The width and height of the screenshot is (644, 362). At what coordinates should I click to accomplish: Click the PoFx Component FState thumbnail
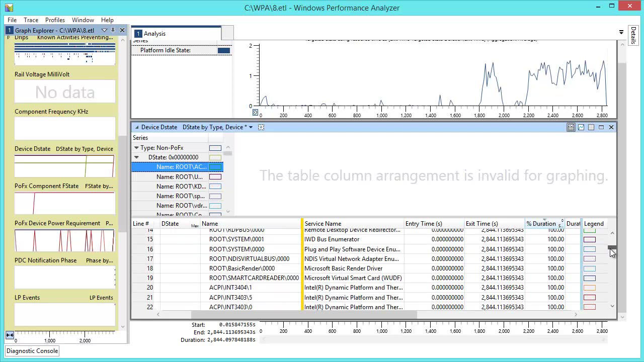[x=64, y=203]
